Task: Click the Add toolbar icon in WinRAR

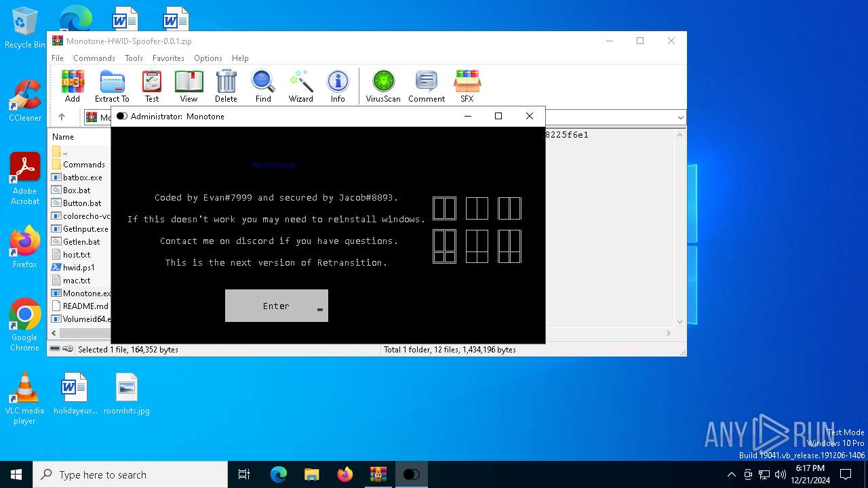Action: coord(73,86)
